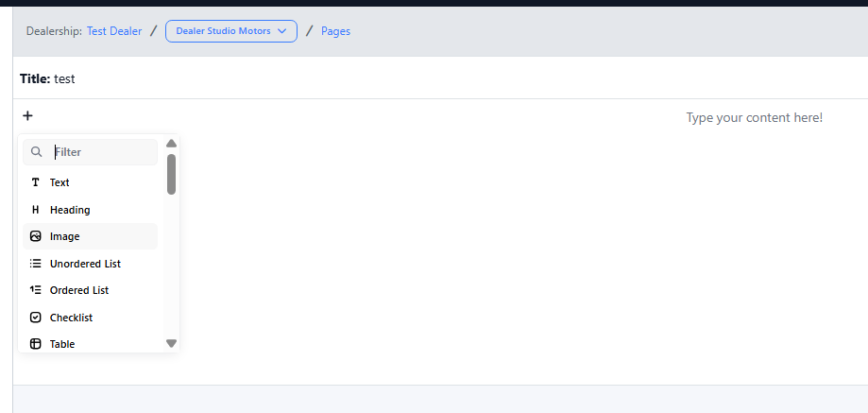Choose Unordered List menu entry
This screenshot has height=413, width=868.
(85, 264)
